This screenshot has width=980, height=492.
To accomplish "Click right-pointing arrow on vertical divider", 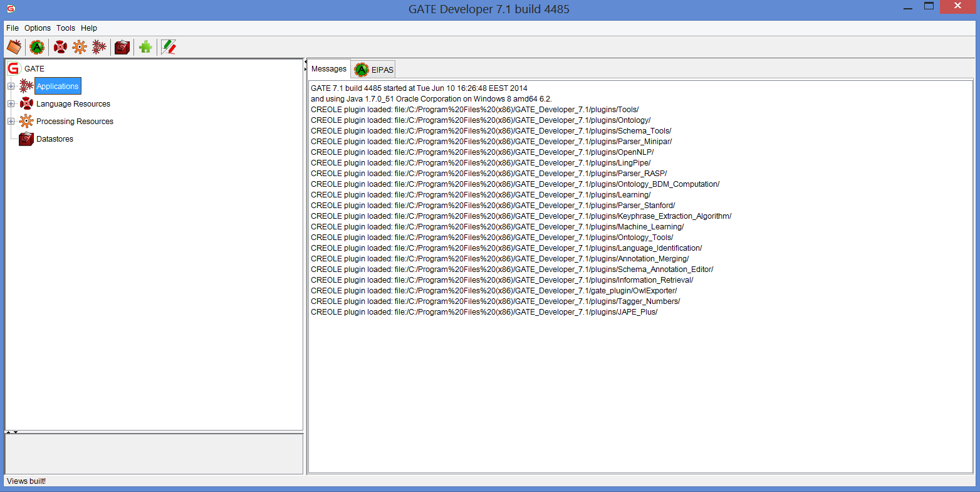I will point(306,68).
